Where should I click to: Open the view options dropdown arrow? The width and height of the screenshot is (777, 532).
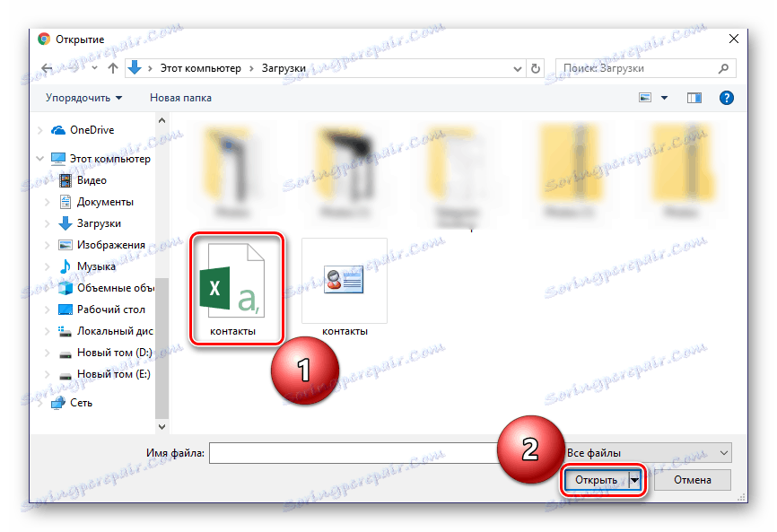(x=665, y=98)
